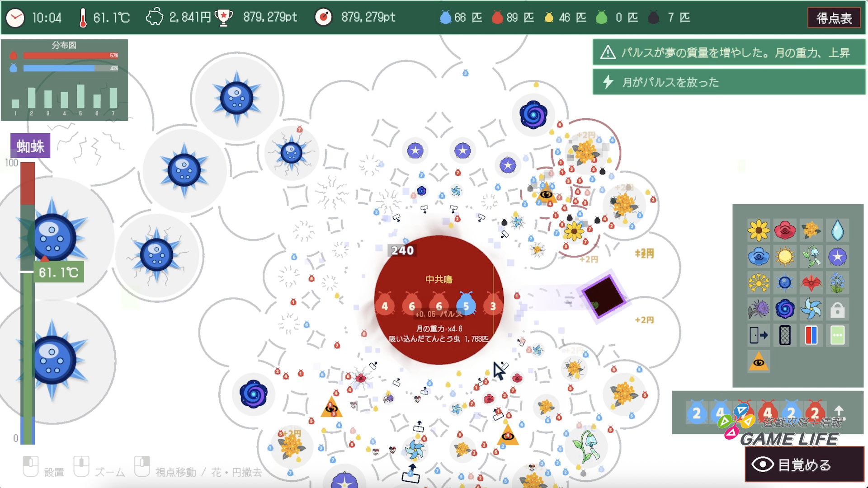
Task: Click the dark purple-bordered square on the field
Action: [x=604, y=296]
